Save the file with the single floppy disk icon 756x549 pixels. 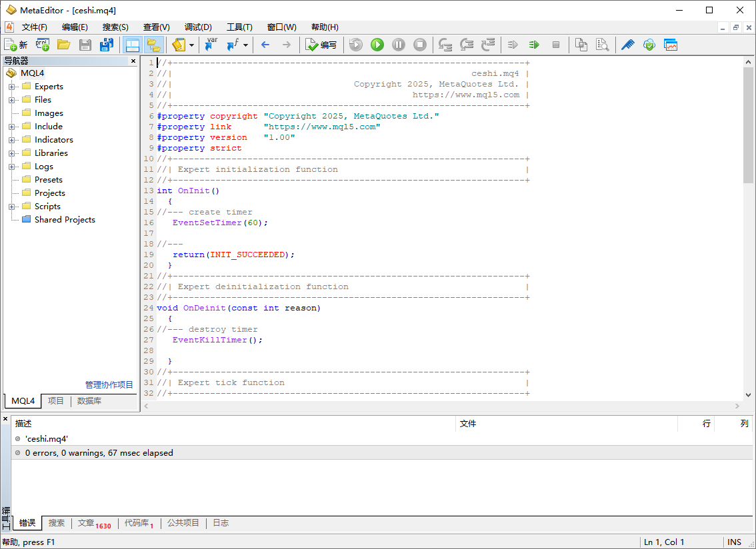pos(85,45)
